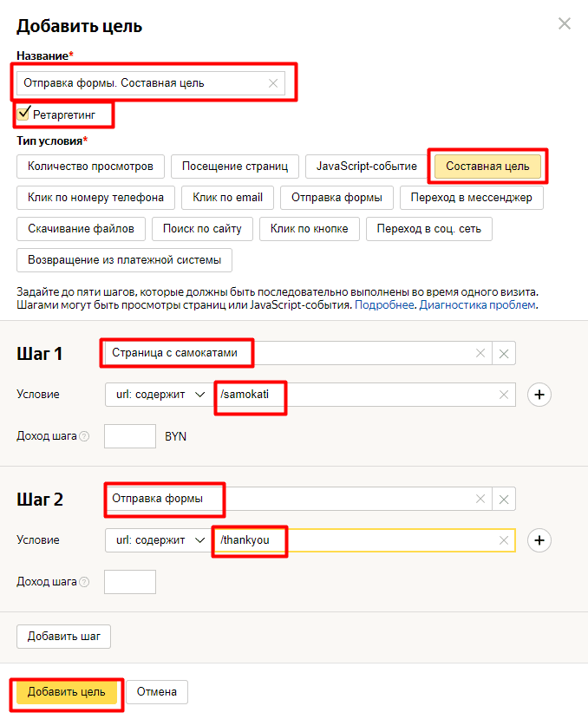The width and height of the screenshot is (588, 719).
Task: Clear the Шаг 1 name text
Action: tap(480, 353)
